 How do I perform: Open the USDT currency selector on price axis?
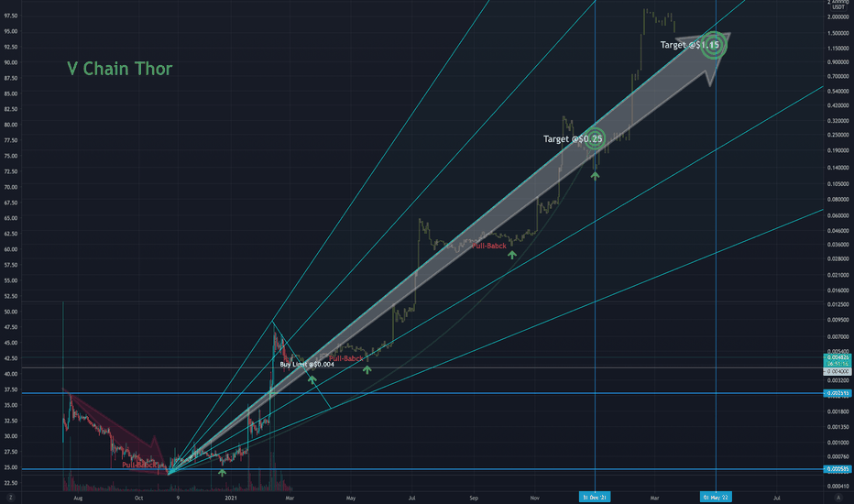[838, 7]
